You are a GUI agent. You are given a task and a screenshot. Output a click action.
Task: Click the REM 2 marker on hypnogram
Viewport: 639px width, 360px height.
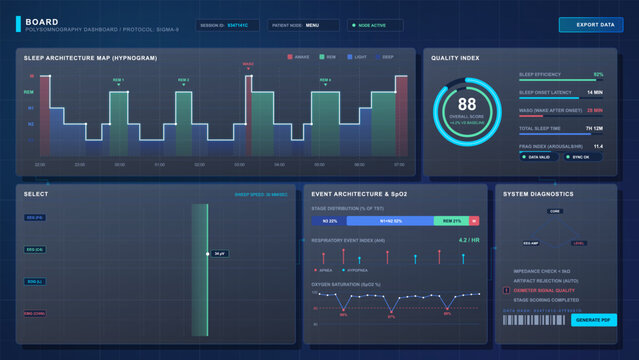point(183,82)
